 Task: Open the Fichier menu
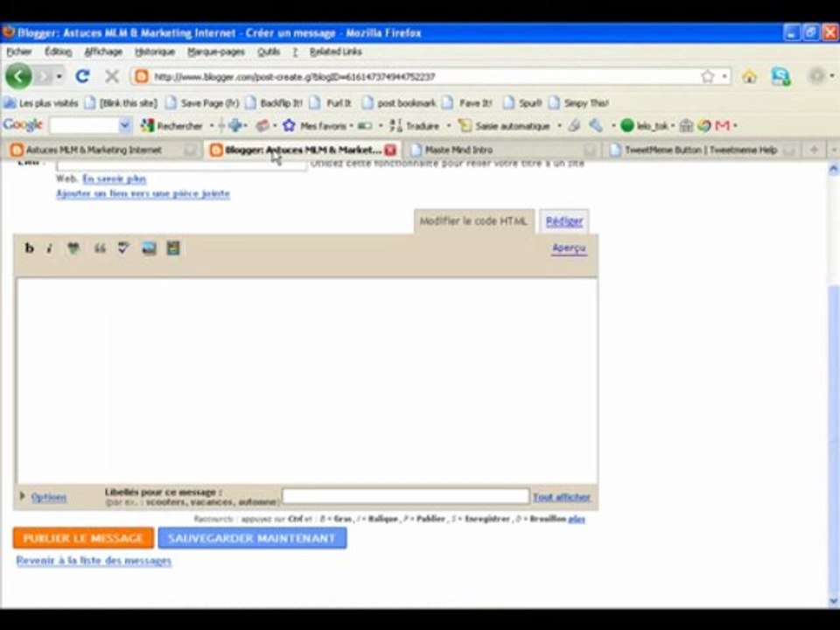pos(19,52)
